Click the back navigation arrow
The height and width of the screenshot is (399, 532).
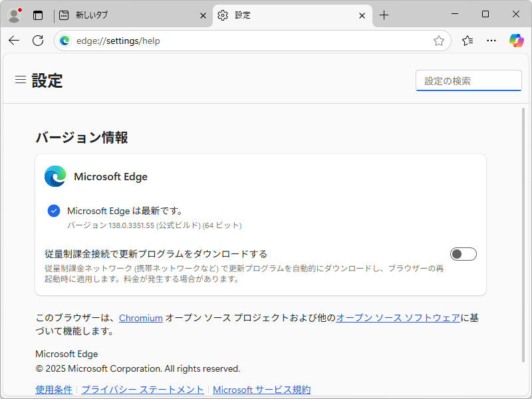point(13,41)
